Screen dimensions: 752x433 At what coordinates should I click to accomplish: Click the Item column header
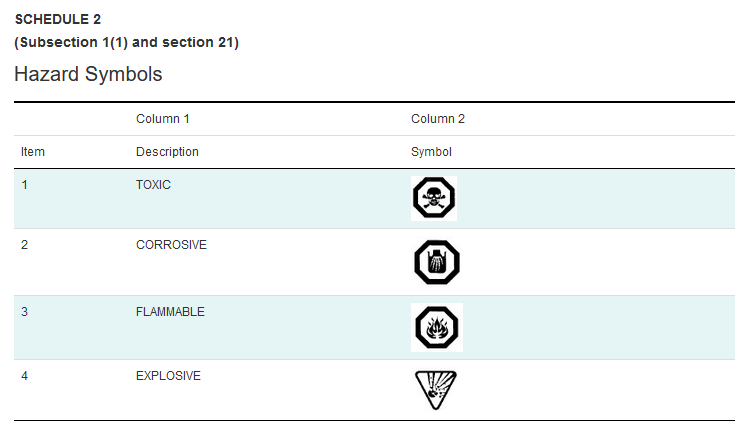[x=33, y=152]
